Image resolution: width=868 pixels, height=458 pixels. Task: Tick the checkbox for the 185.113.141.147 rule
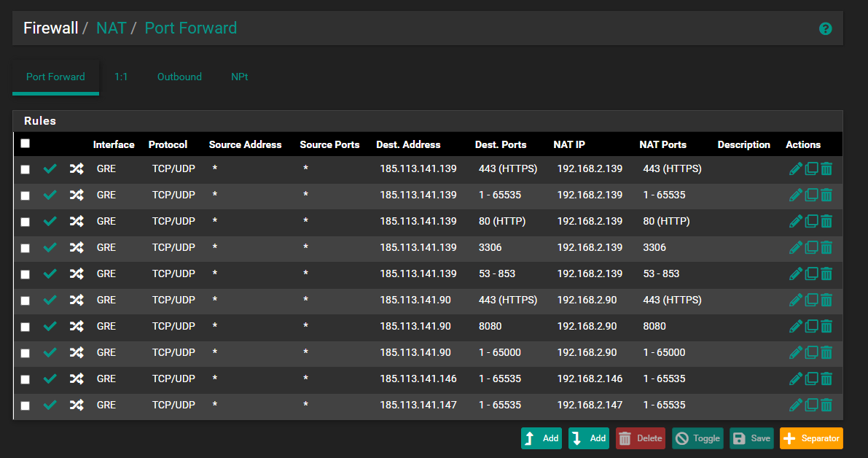26,405
